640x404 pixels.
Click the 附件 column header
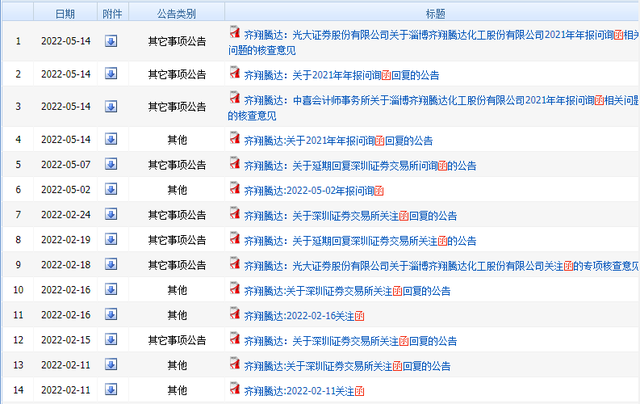point(113,14)
